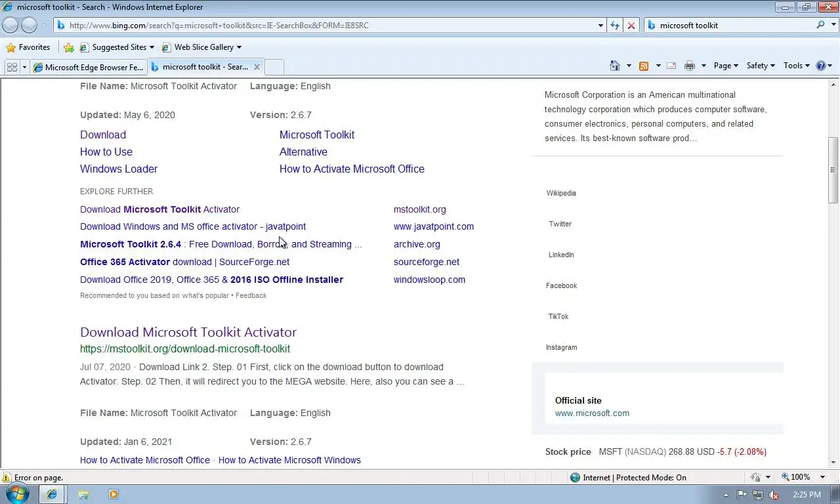Go forward with the Forward arrow button
Screen dimensions: 840x504
tap(29, 25)
